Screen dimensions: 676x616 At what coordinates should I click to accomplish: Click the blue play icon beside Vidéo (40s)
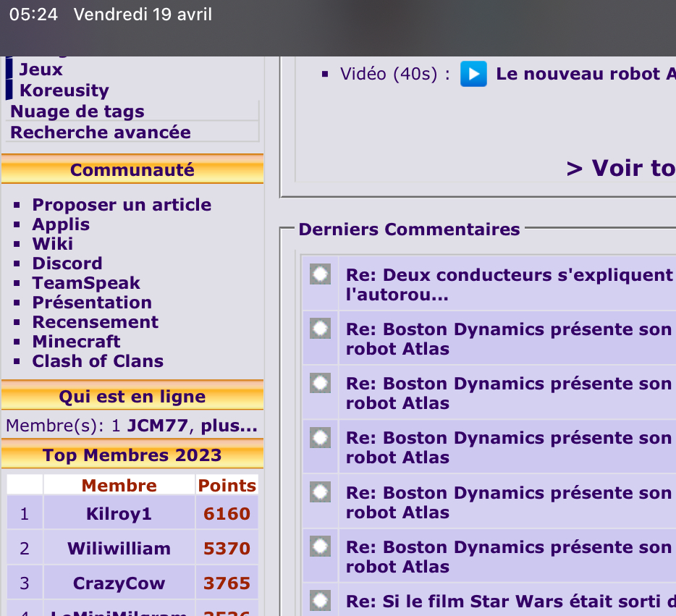click(473, 75)
